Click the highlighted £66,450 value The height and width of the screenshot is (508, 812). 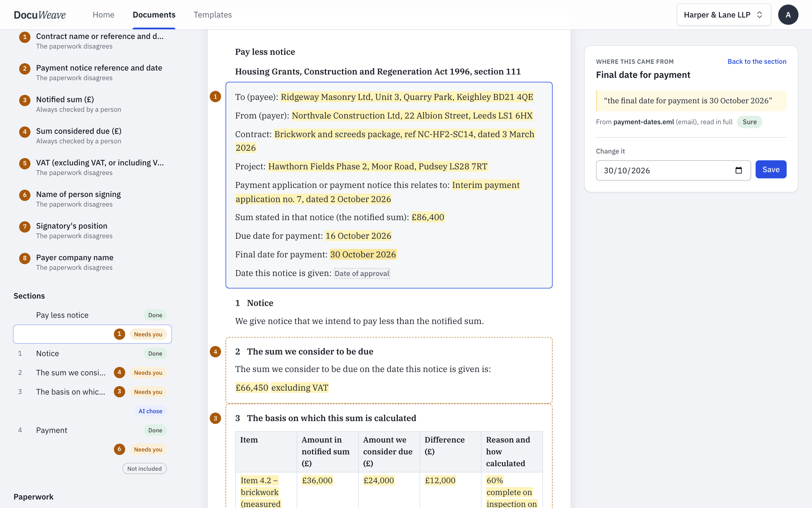pyautogui.click(x=252, y=387)
